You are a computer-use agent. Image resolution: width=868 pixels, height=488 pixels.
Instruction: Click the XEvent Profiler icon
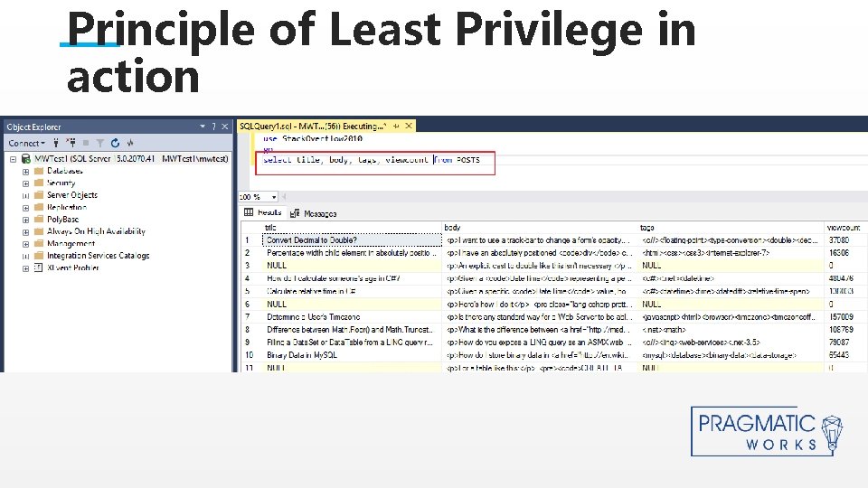(39, 267)
